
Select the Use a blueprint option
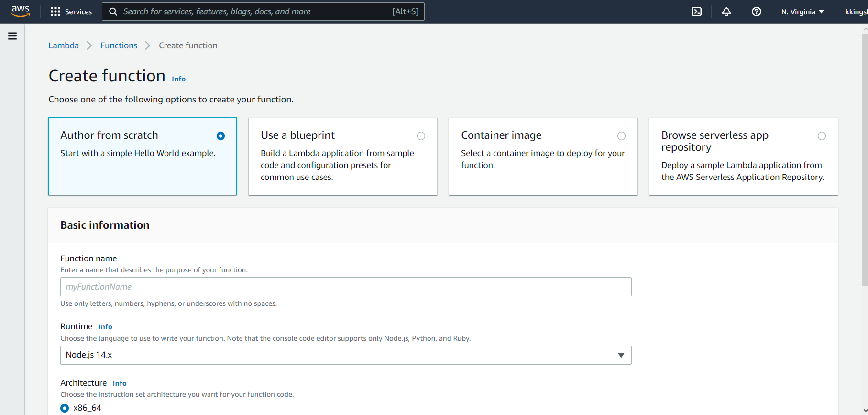click(x=421, y=136)
